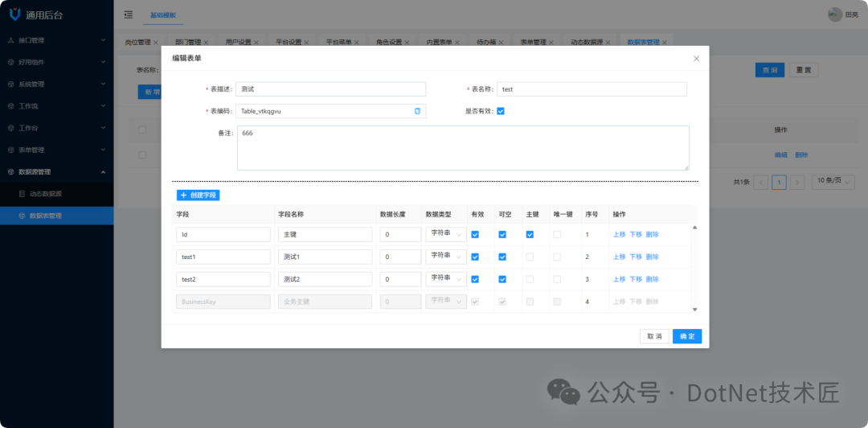Toggle 唯一键 checkbox for Id row
Image resolution: width=868 pixels, height=428 pixels.
tap(557, 234)
